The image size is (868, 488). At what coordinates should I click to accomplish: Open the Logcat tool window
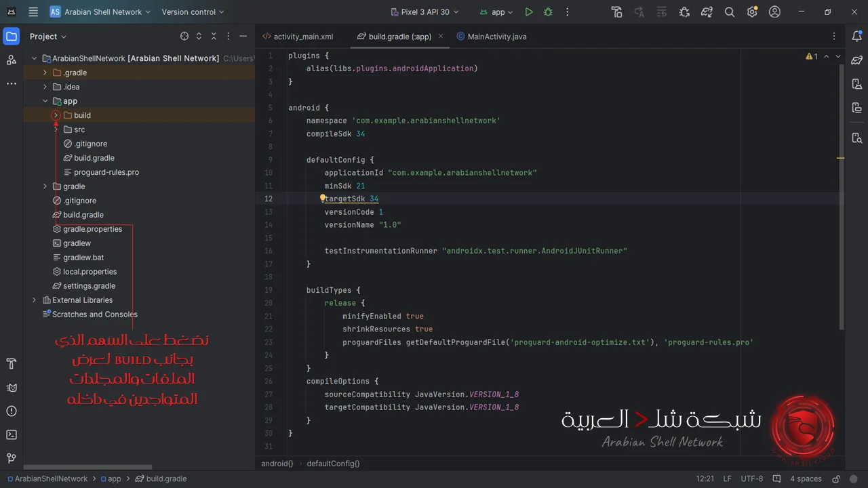[x=12, y=388]
